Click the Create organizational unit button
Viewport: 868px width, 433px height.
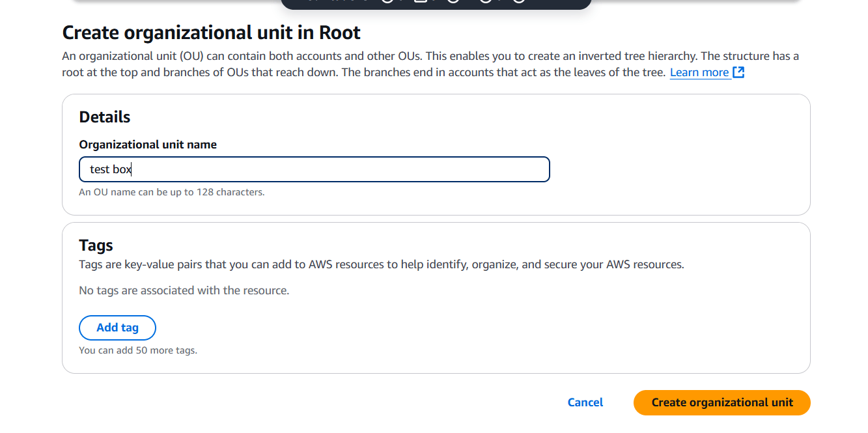(721, 402)
